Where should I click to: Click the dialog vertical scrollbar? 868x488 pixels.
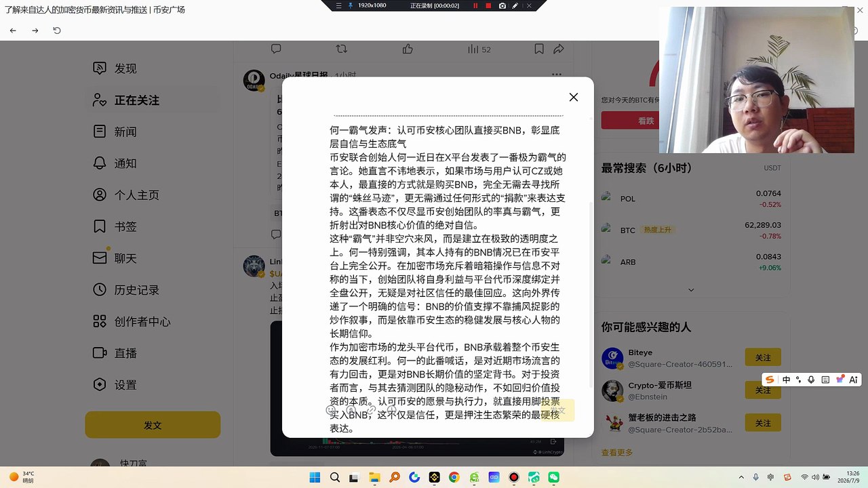click(591, 295)
